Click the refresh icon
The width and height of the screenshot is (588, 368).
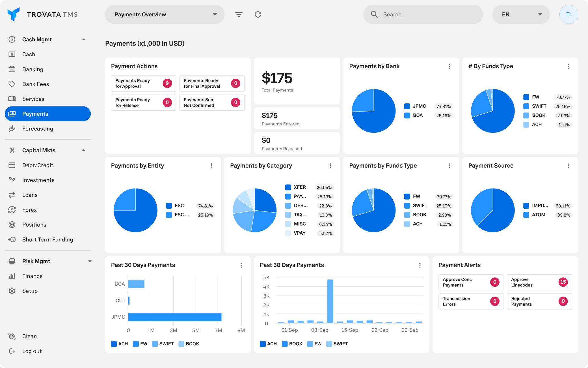(x=258, y=14)
